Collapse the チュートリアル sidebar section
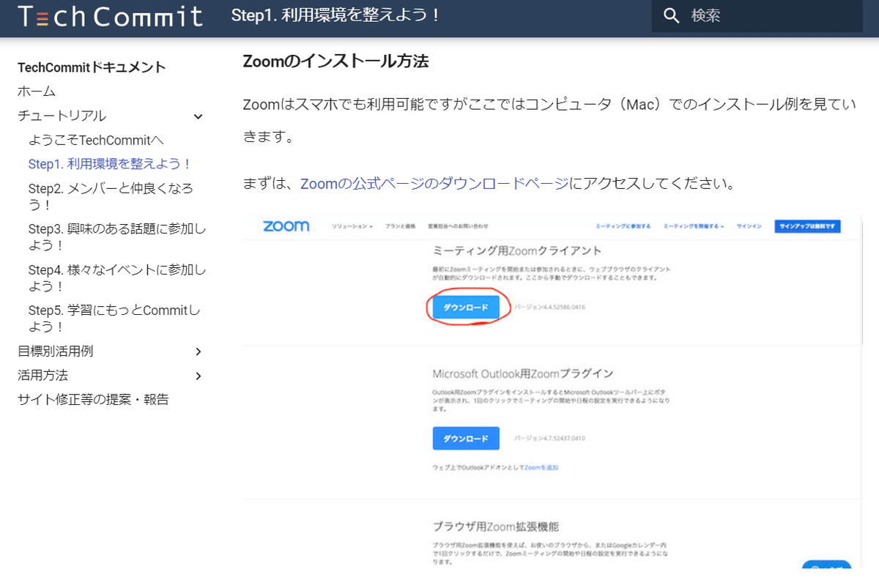 pyautogui.click(x=198, y=116)
